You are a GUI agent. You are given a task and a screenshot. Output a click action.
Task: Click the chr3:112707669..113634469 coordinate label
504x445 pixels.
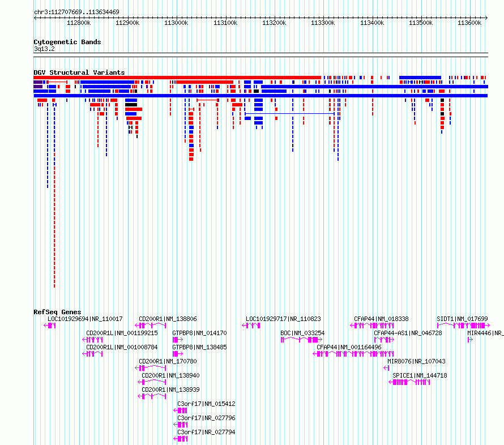pos(76,12)
